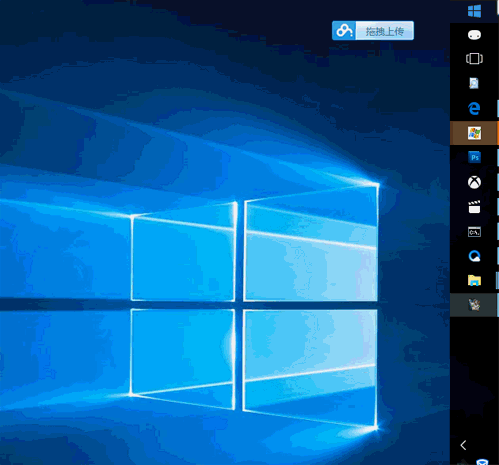Open Task View from the taskbar
The height and width of the screenshot is (465, 499).
tap(474, 59)
